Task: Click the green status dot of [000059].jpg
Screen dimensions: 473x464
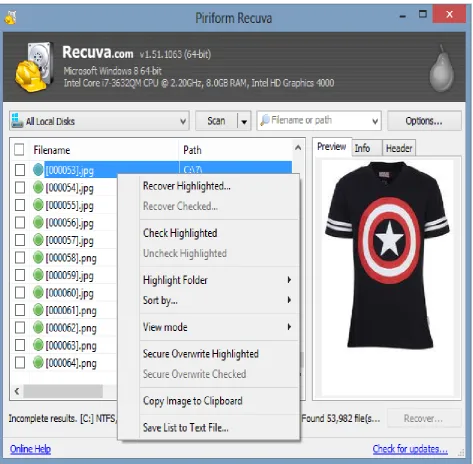Action: click(x=38, y=275)
